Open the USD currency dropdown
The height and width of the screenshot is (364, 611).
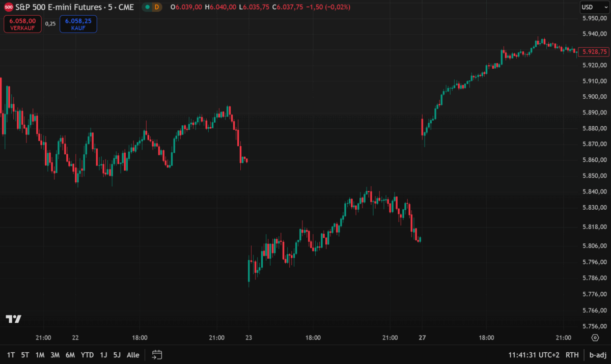click(x=595, y=7)
